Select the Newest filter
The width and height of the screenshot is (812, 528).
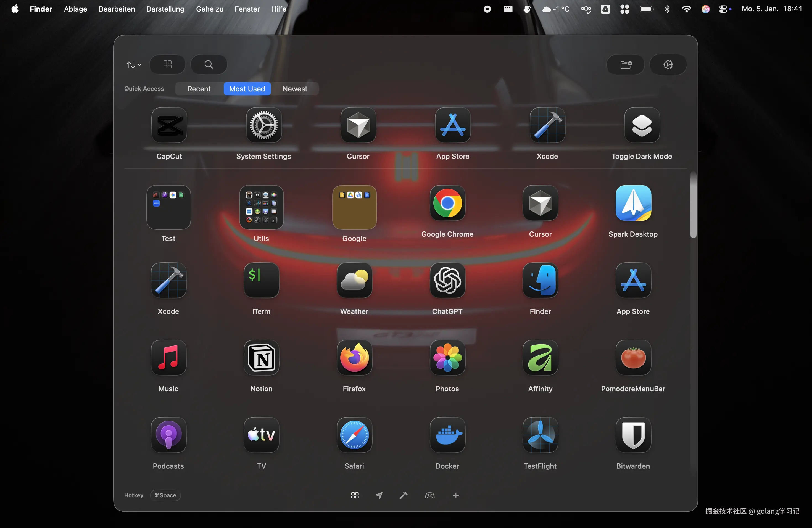pos(295,89)
